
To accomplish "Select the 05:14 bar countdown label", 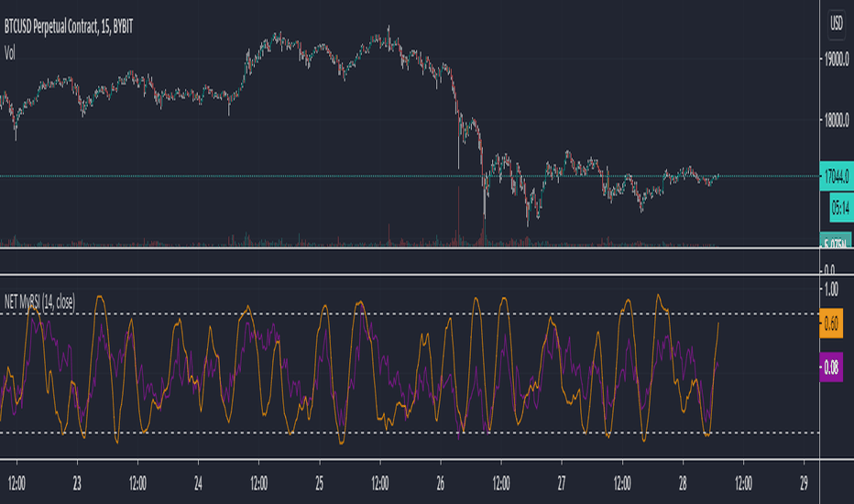I will click(x=841, y=208).
